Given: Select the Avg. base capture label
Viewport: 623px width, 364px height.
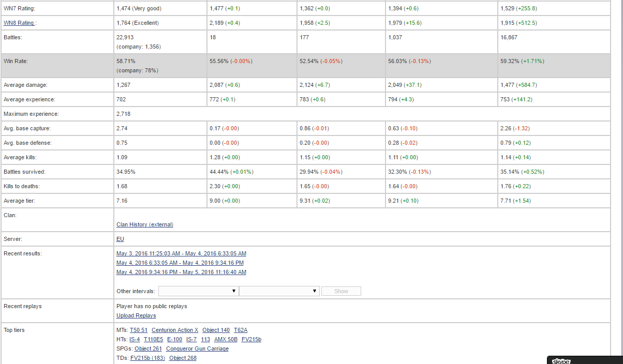Looking at the screenshot, I should point(27,128).
